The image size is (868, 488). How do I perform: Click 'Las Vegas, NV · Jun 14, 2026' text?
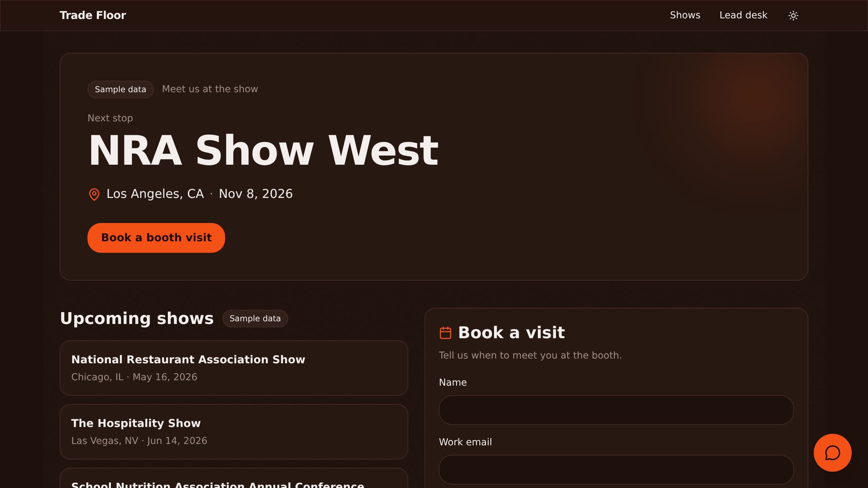click(x=139, y=441)
